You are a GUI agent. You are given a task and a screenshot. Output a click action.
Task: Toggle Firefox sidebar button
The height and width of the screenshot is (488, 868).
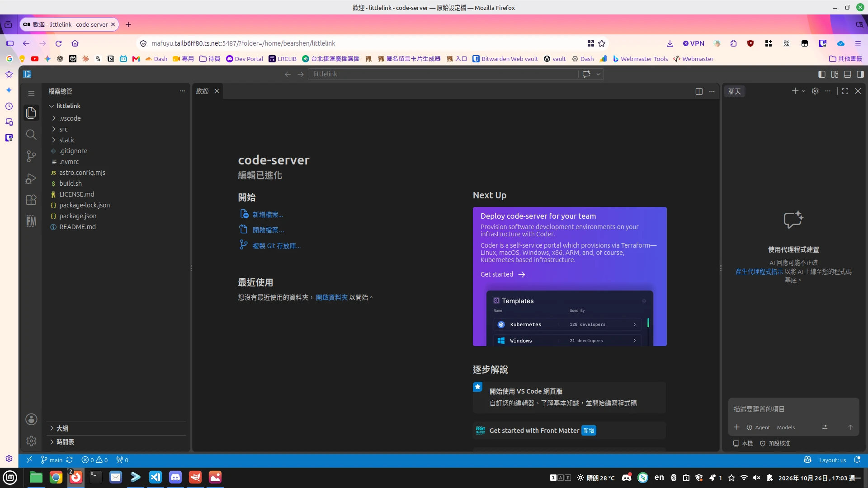tap(10, 43)
